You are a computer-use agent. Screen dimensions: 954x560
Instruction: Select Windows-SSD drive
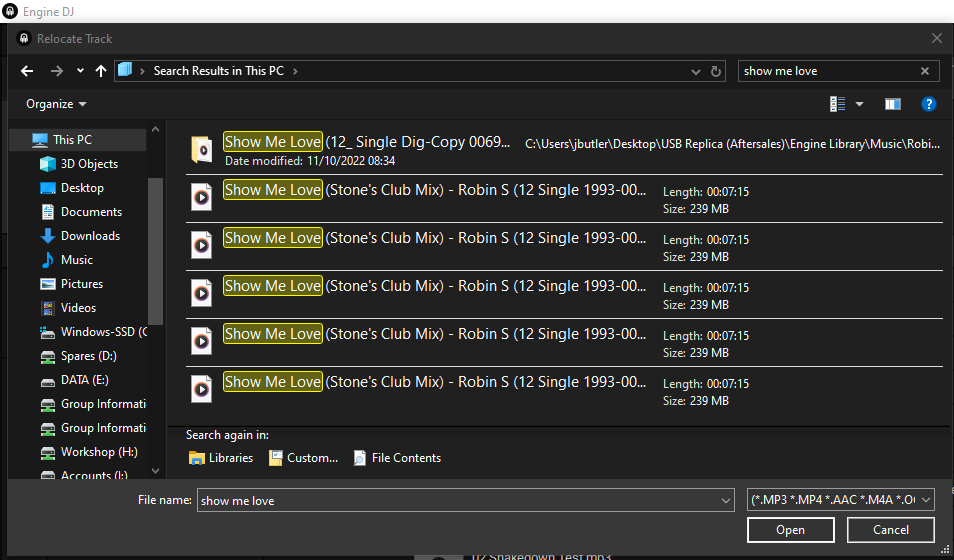coord(103,332)
